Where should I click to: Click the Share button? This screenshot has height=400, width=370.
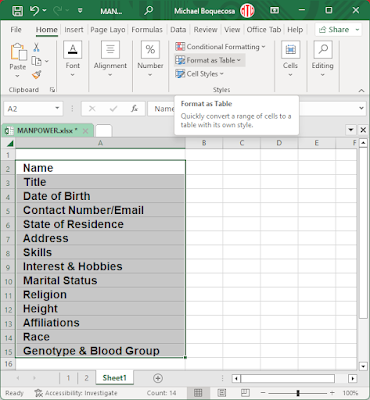[338, 30]
